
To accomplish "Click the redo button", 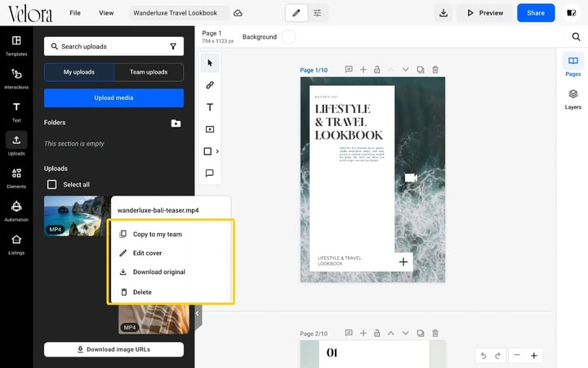I will pos(497,355).
